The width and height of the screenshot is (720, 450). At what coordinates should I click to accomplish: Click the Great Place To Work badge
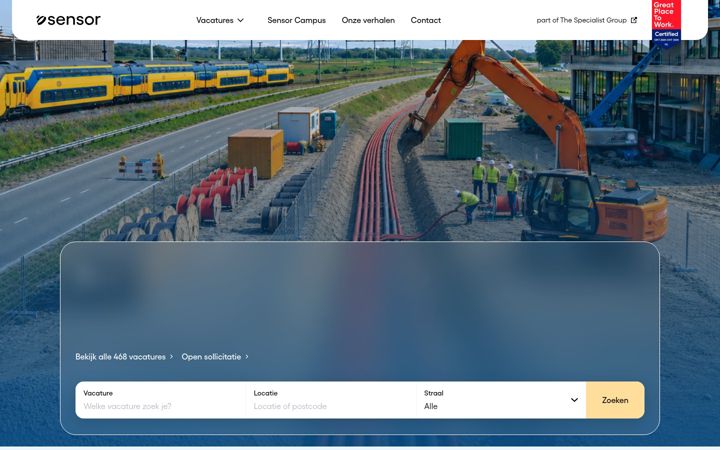click(x=666, y=23)
